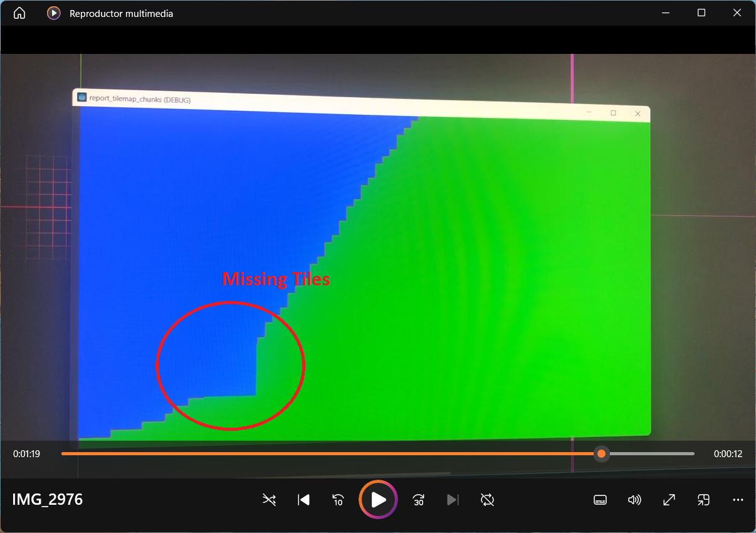Enter fullscreen with the expand icon

click(x=669, y=500)
